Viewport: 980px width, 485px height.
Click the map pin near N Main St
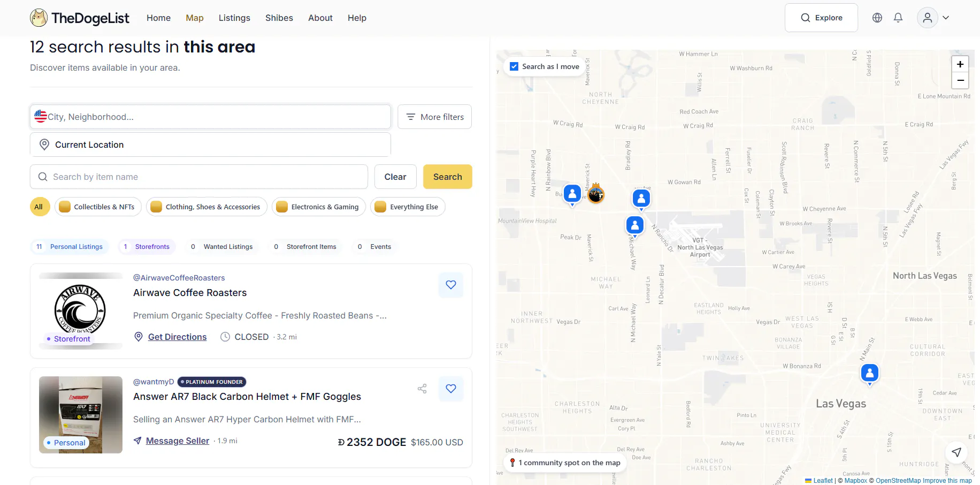[x=870, y=373]
